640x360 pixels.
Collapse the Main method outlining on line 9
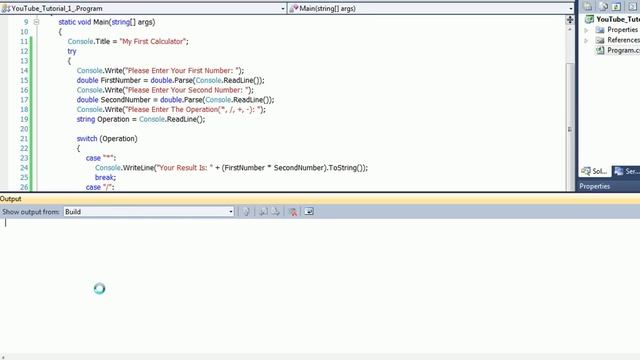point(36,22)
